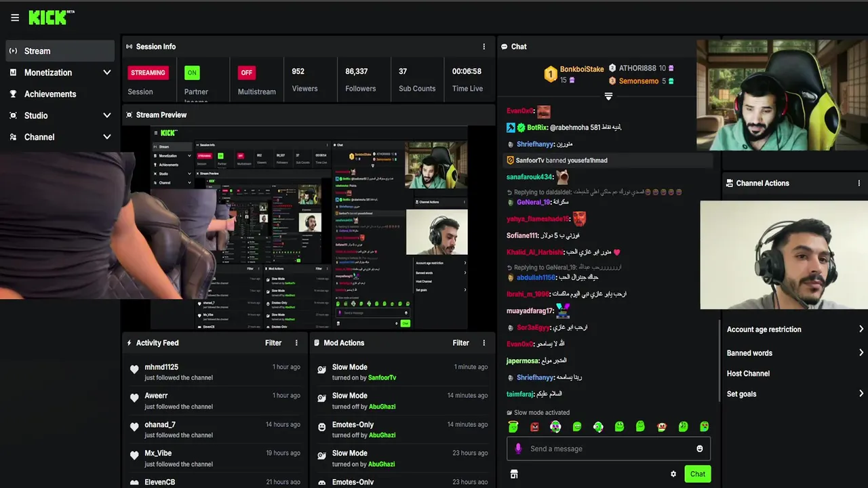Click the purple microphone icon in message box
The height and width of the screenshot is (488, 868).
(518, 449)
